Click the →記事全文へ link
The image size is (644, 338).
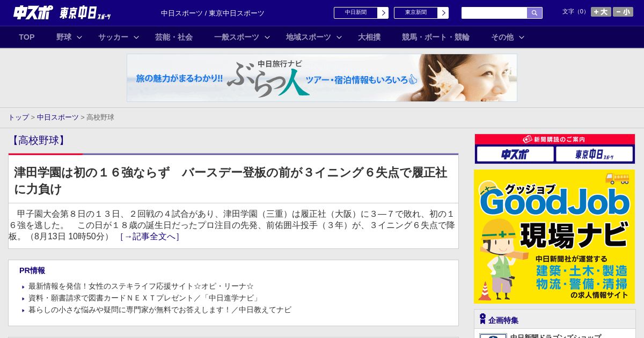150,237
